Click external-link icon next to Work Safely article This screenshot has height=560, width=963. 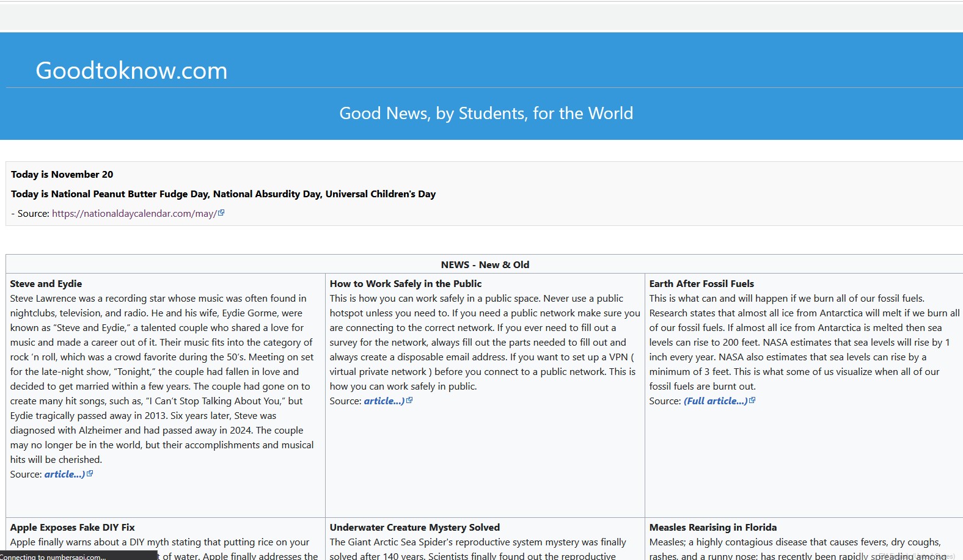(x=409, y=401)
